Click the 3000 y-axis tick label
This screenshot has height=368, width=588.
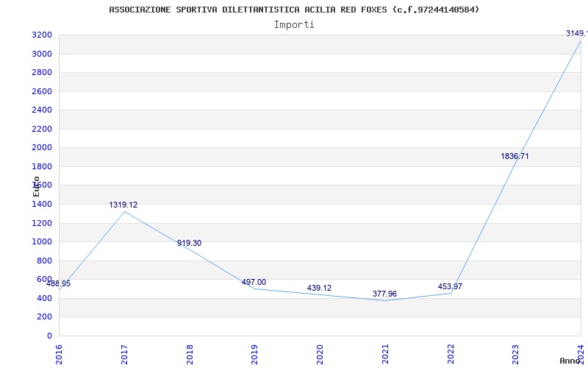42,54
